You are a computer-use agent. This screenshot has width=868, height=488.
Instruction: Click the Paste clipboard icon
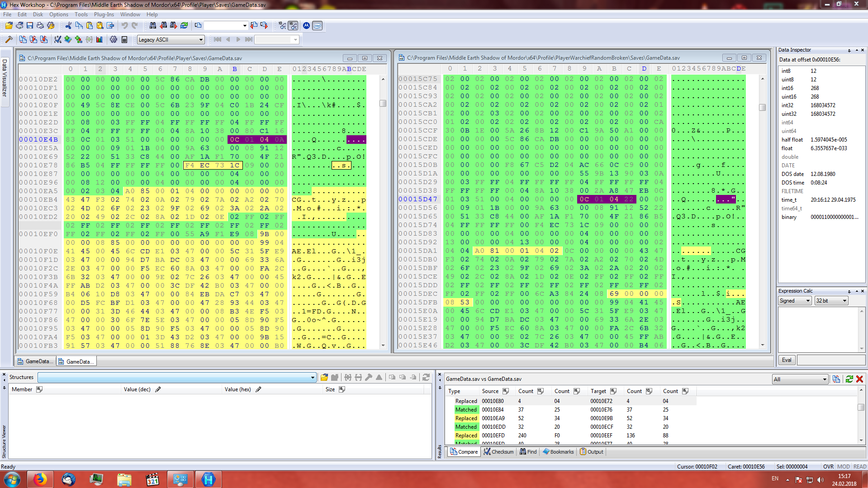89,26
